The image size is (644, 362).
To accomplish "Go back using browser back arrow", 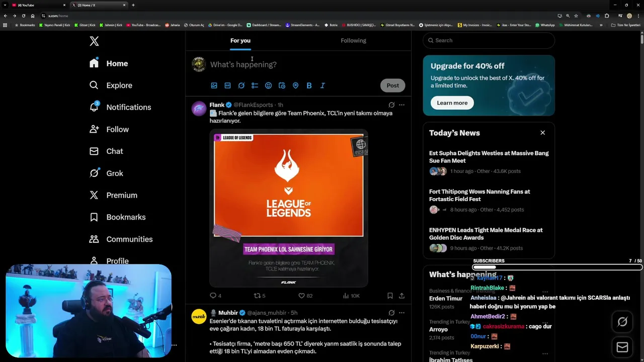I will pyautogui.click(x=5, y=16).
